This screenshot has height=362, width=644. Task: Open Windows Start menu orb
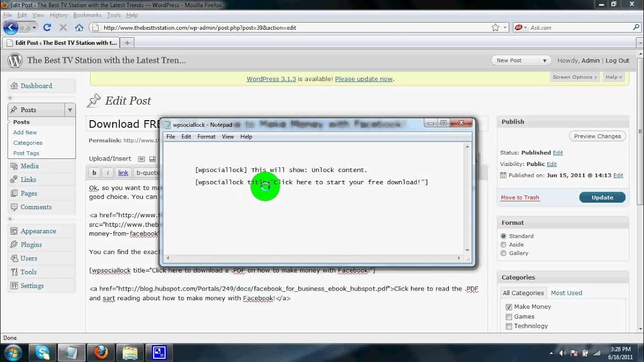click(x=13, y=352)
